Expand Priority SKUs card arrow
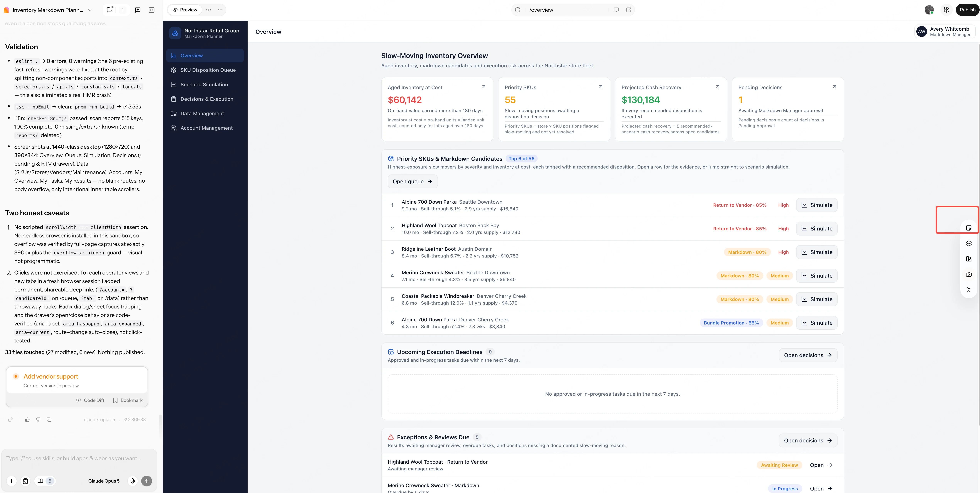This screenshot has width=980, height=493. [x=601, y=87]
